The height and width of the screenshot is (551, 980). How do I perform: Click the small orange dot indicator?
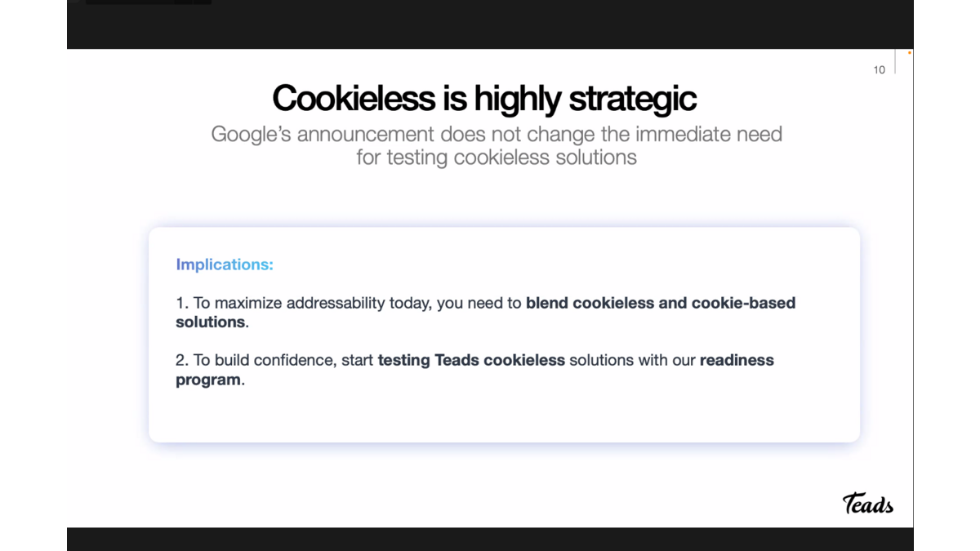pyautogui.click(x=909, y=53)
